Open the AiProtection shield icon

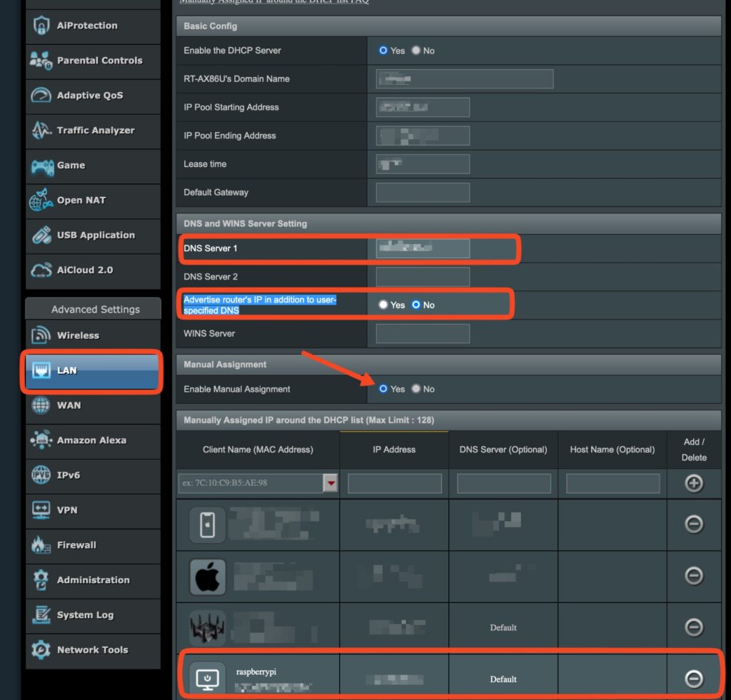click(41, 26)
